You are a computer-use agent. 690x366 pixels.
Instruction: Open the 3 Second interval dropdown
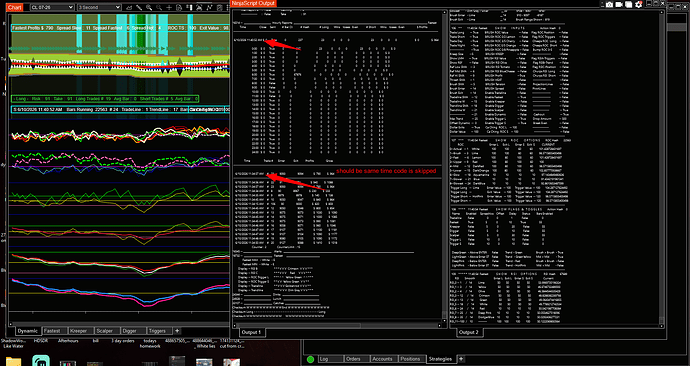pos(99,7)
